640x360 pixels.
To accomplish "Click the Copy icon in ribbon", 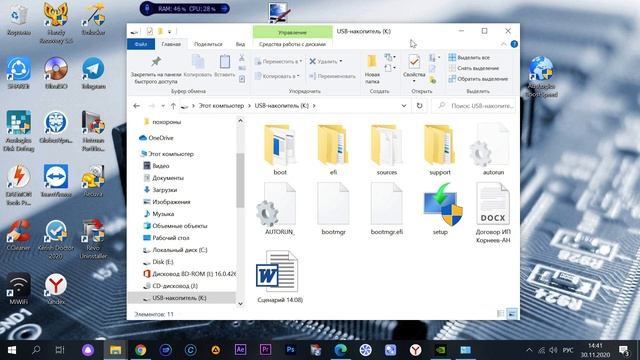I will [198, 62].
